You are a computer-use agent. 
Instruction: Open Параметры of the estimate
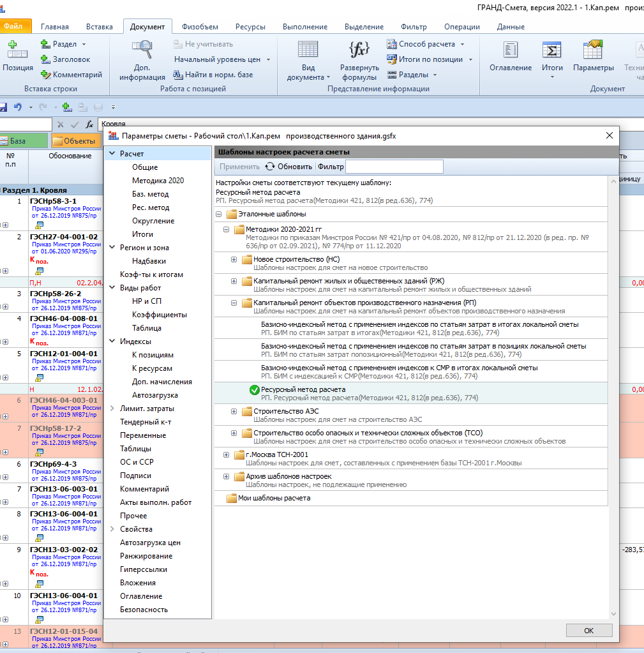click(x=593, y=57)
